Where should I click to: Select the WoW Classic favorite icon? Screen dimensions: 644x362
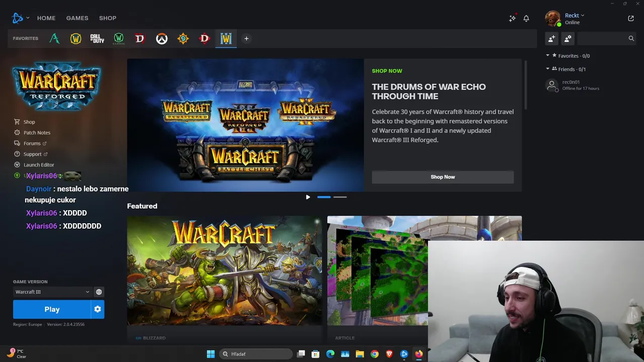119,38
